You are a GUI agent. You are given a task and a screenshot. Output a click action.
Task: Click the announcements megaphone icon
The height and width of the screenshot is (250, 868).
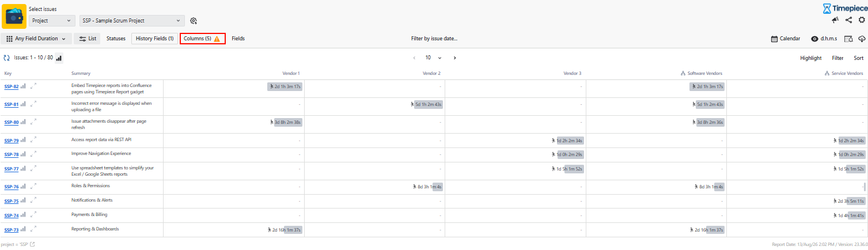coord(835,20)
